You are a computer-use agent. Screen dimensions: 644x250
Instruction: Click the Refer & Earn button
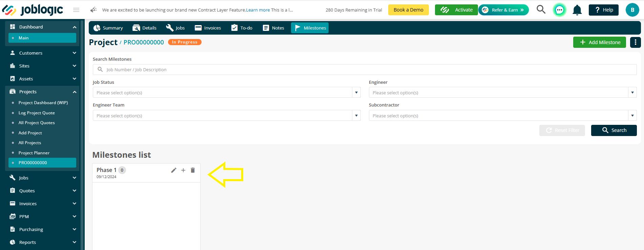[503, 10]
